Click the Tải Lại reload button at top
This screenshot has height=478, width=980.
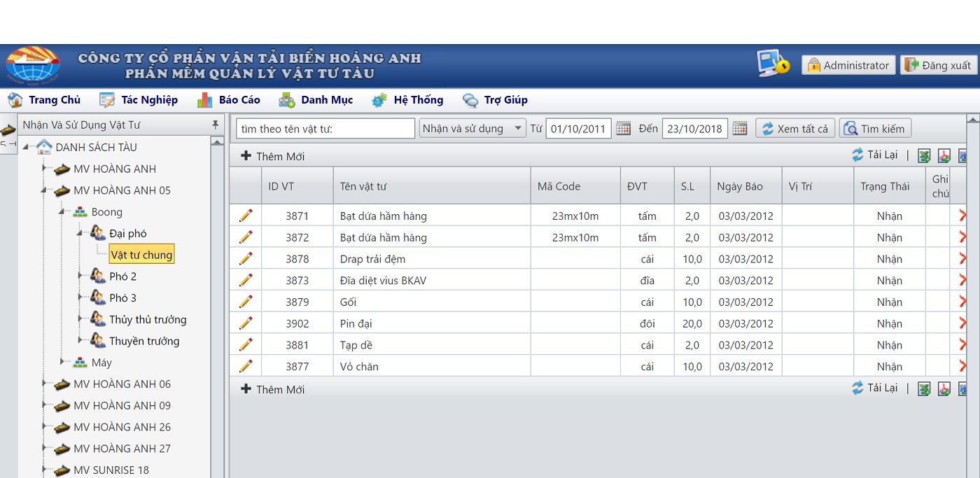click(875, 155)
